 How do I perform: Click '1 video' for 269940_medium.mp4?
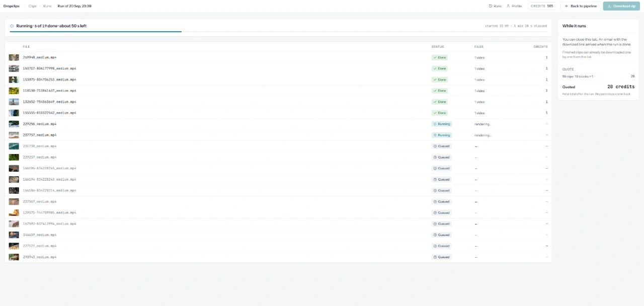[479, 57]
